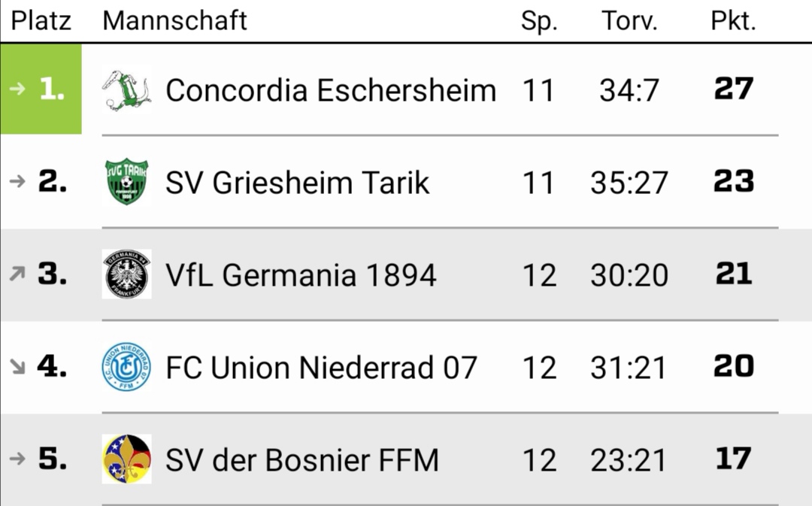
Task: Click the VfL Germania 1894 eagle emblem
Action: (127, 274)
